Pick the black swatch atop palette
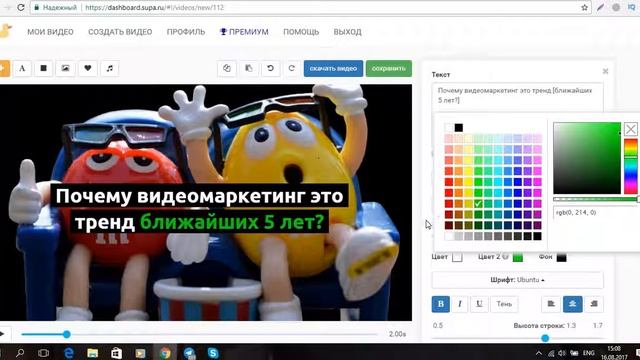 [x=459, y=128]
